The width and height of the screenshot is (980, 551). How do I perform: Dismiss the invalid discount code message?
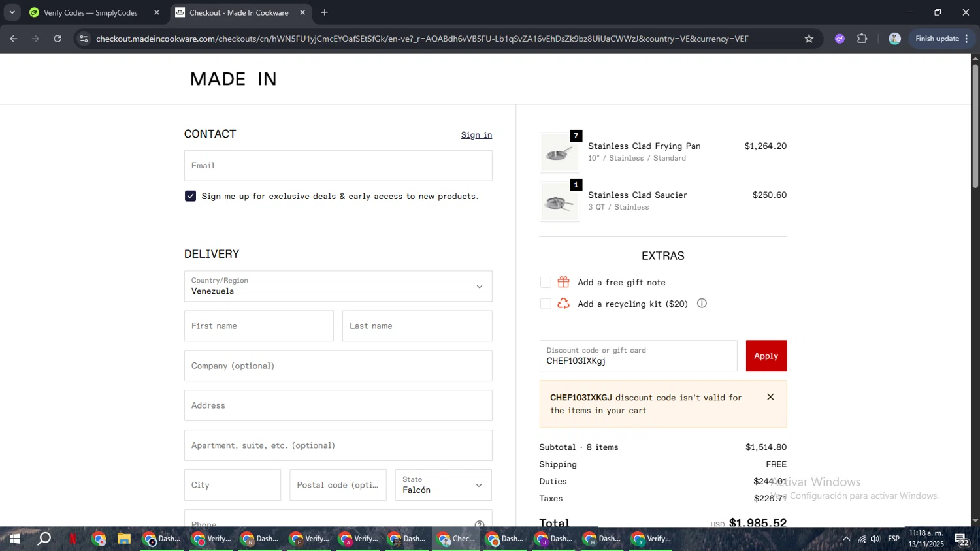770,397
